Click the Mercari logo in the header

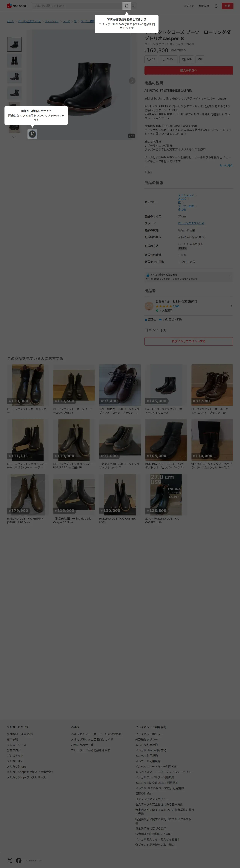point(17,6)
